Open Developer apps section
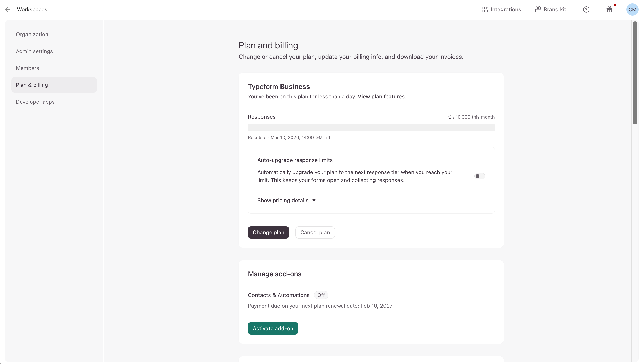This screenshot has height=364, width=640. coord(35,102)
